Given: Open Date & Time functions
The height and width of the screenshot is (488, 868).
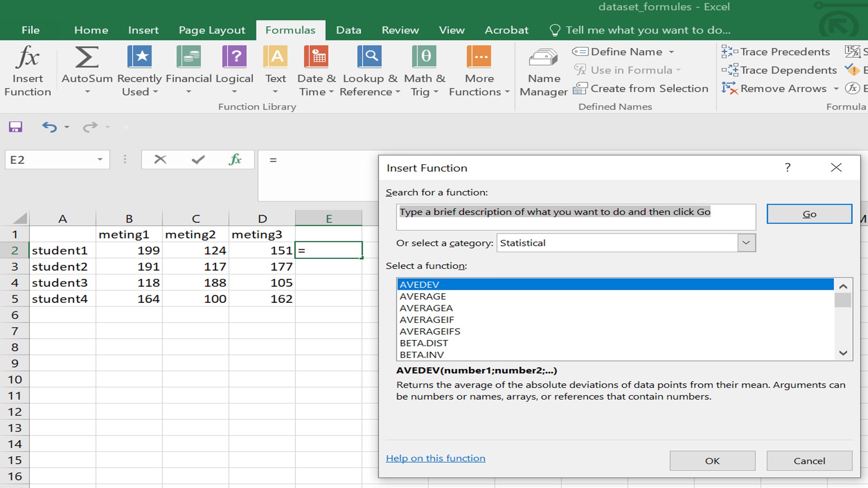Looking at the screenshot, I should point(316,71).
